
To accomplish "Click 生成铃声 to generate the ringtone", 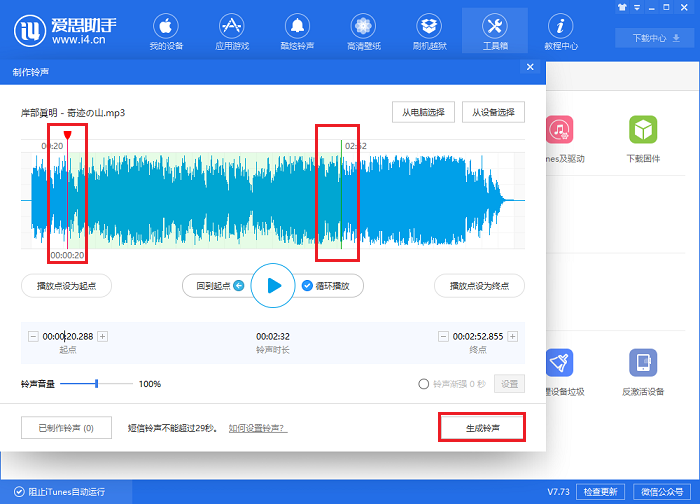I will point(482,428).
